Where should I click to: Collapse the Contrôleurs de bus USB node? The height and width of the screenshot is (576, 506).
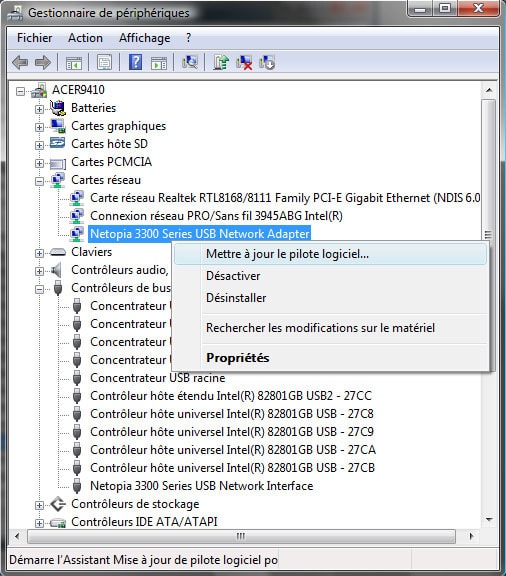[39, 289]
